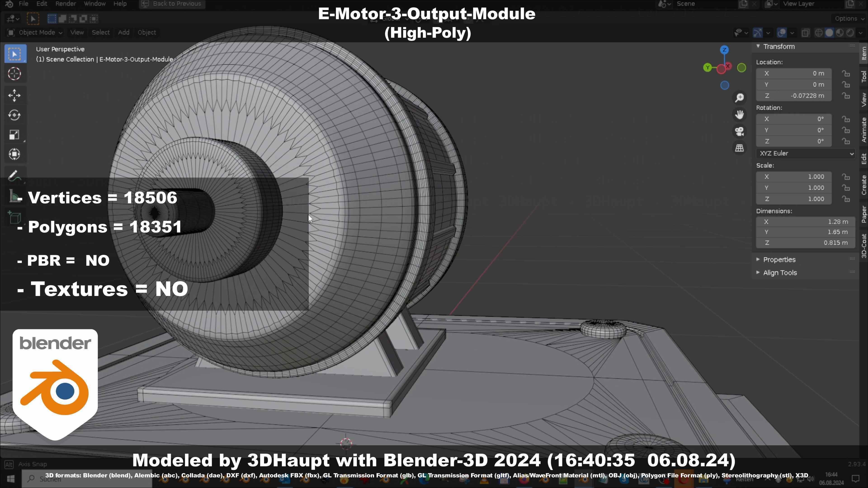The image size is (868, 488).
Task: Open the Object Mode dropdown
Action: tap(35, 33)
